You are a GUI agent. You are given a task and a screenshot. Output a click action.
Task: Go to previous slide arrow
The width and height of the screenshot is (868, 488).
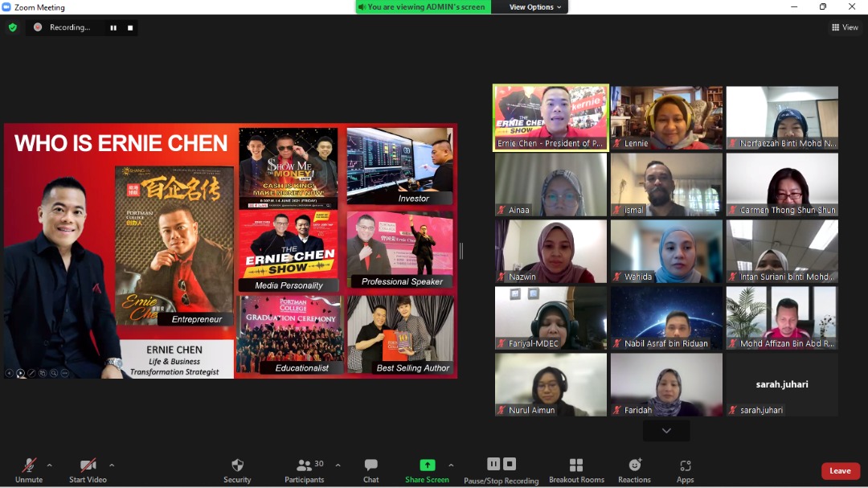point(9,373)
